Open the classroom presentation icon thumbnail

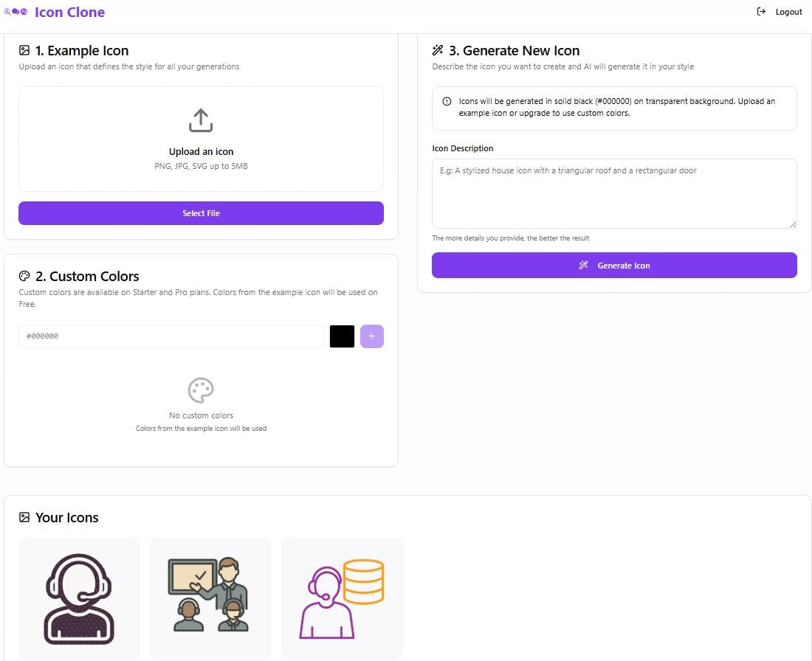[210, 598]
